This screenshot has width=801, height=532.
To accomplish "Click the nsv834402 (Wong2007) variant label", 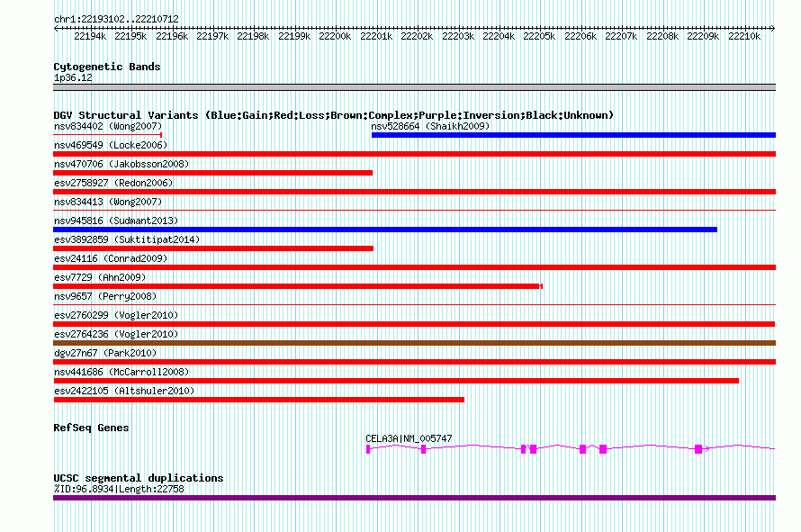I will [x=108, y=126].
